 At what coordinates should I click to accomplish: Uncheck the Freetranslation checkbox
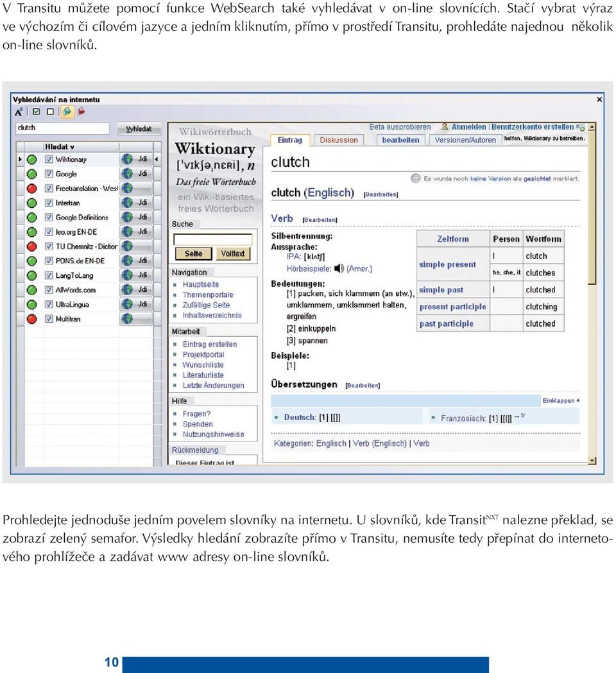point(49,189)
